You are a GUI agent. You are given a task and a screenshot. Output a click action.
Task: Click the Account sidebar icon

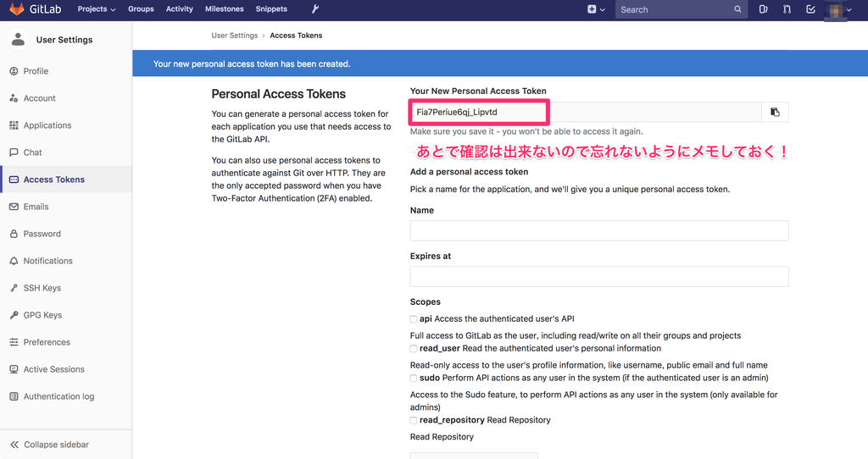[x=14, y=98]
